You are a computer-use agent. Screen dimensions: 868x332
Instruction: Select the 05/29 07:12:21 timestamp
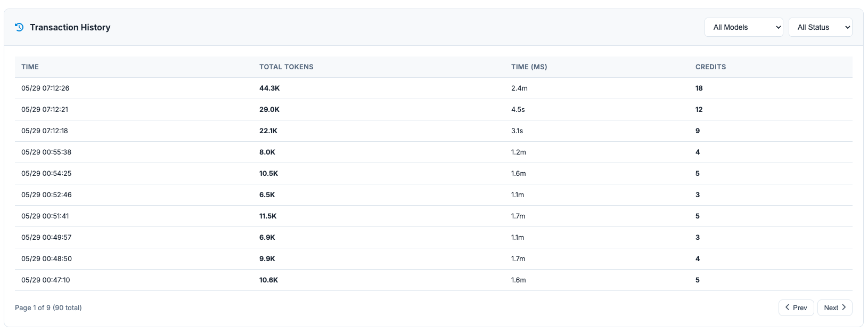[x=45, y=109]
